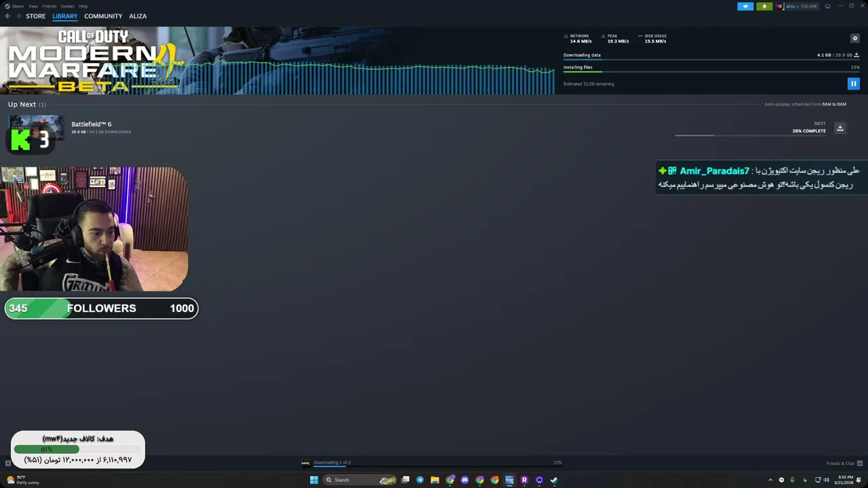Start the Battlefield 6 download now
Image resolution: width=868 pixels, height=488 pixels.
pos(840,128)
